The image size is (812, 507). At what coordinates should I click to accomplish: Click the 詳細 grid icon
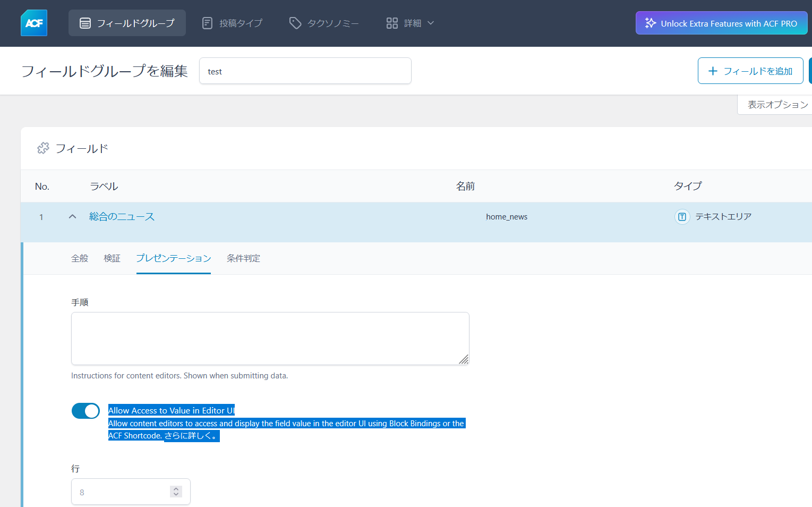pos(392,23)
